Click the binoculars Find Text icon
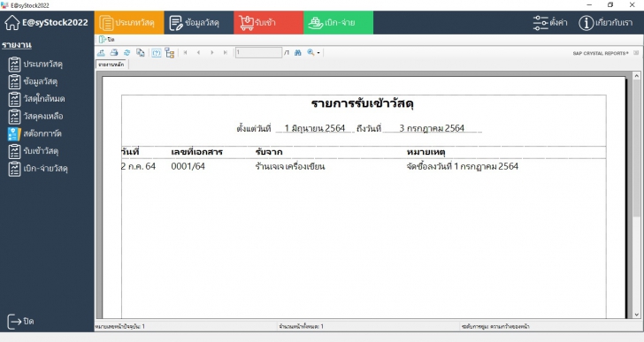 point(298,52)
